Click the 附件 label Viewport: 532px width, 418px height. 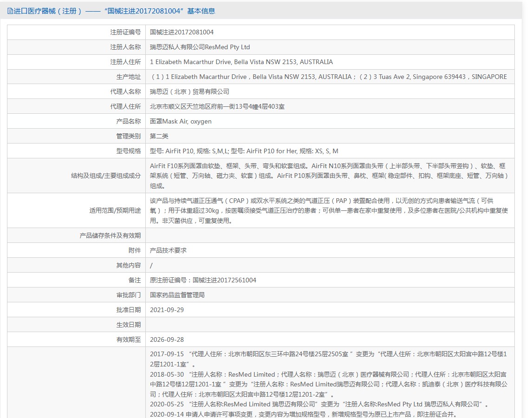click(134, 251)
